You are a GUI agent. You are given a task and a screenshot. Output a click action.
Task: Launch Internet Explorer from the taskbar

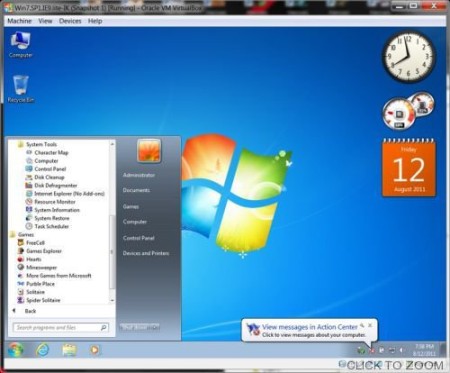coord(43,350)
